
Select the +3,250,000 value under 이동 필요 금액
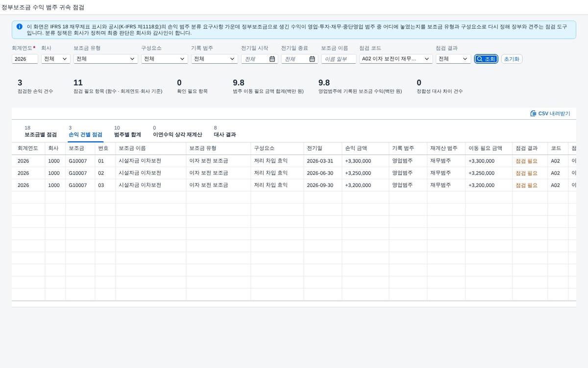click(482, 173)
